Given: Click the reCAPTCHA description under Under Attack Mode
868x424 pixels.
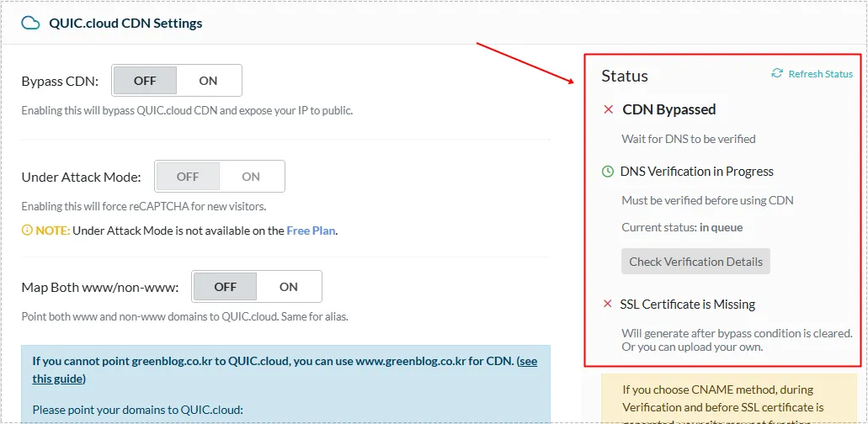Looking at the screenshot, I should coord(144,207).
